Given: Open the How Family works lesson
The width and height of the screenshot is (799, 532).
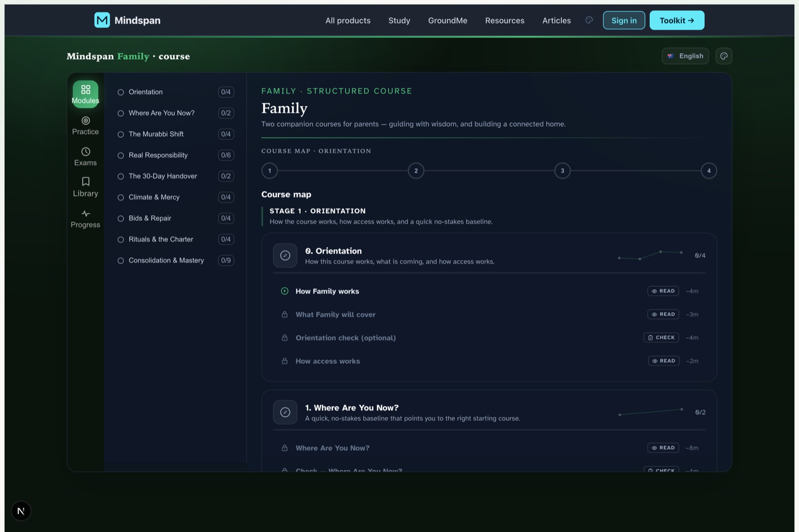Looking at the screenshot, I should click(489, 291).
